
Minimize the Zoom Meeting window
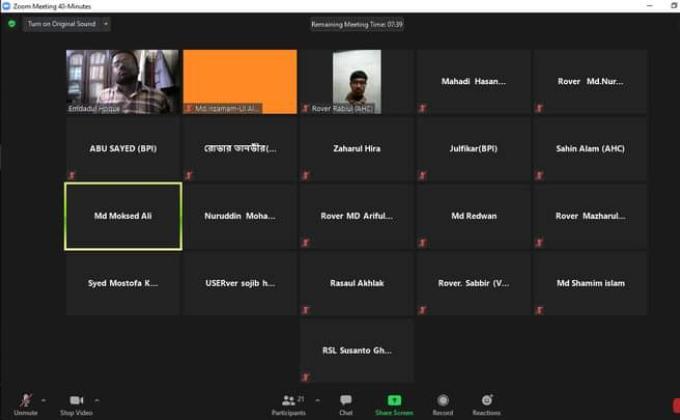coord(650,6)
